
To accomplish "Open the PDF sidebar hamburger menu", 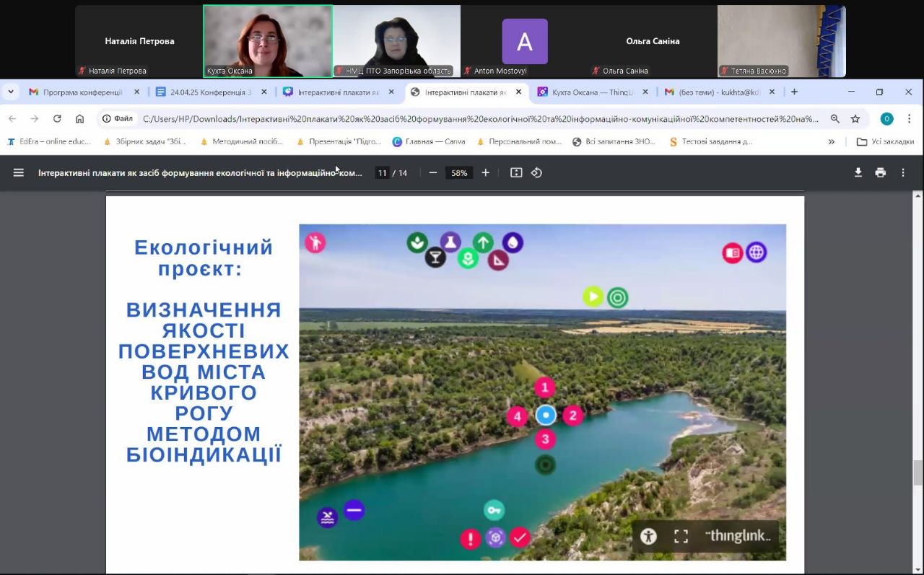I will pyautogui.click(x=19, y=172).
